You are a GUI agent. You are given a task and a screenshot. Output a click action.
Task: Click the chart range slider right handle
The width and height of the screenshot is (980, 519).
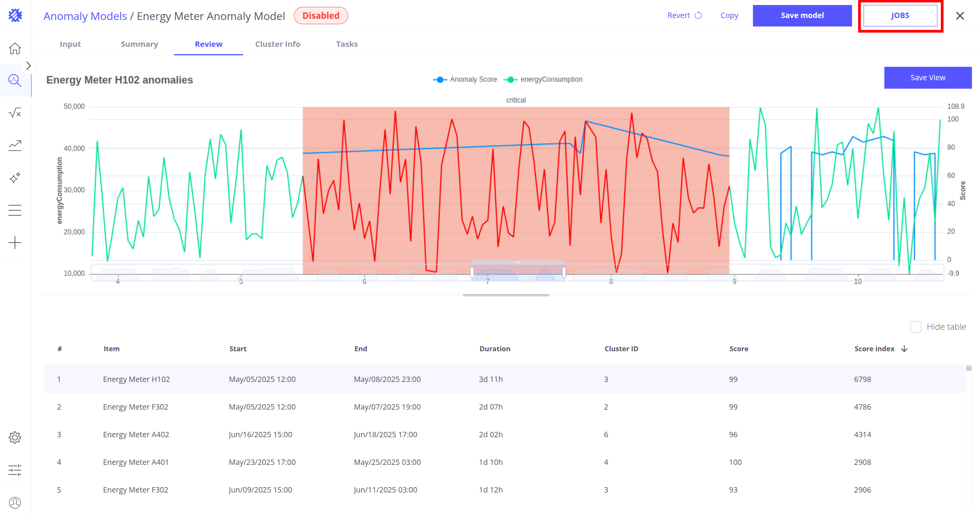click(x=564, y=273)
